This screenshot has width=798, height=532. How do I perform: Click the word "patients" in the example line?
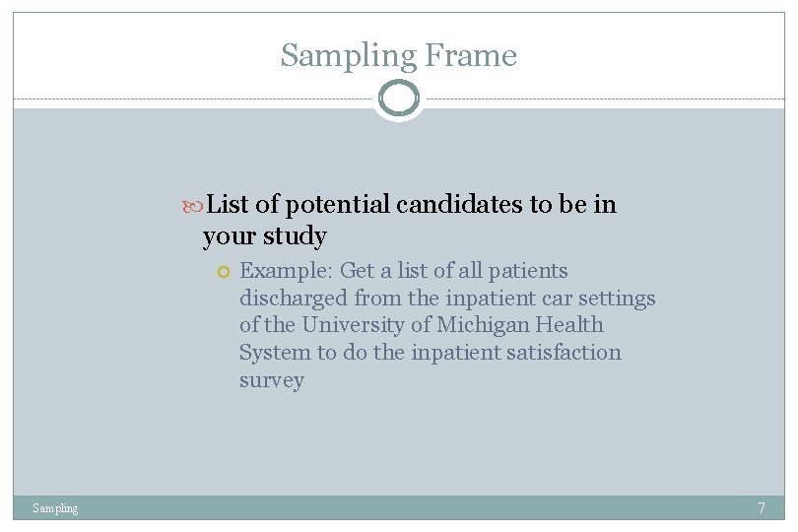(528, 271)
